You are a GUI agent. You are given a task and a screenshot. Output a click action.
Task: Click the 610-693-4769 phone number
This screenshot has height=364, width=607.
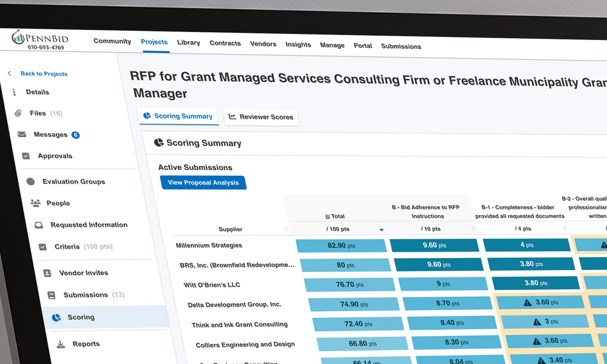46,47
